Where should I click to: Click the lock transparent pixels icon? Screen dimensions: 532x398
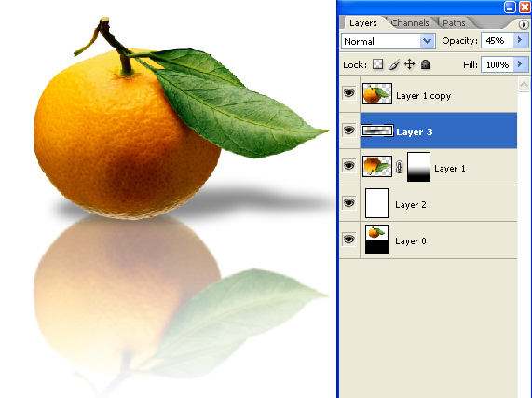[377, 64]
